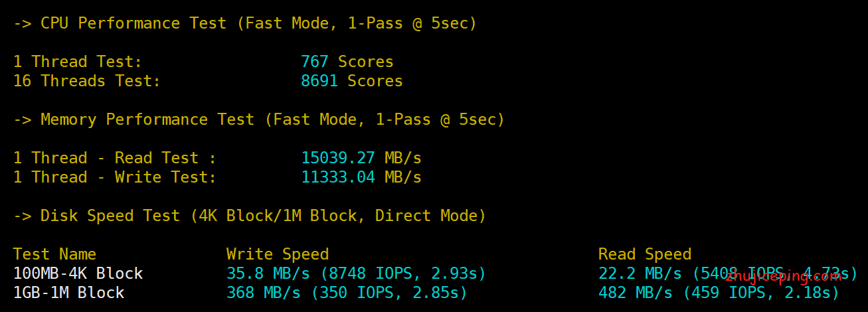Select the 1 Thread Test label
The image size is (868, 312).
click(x=78, y=62)
